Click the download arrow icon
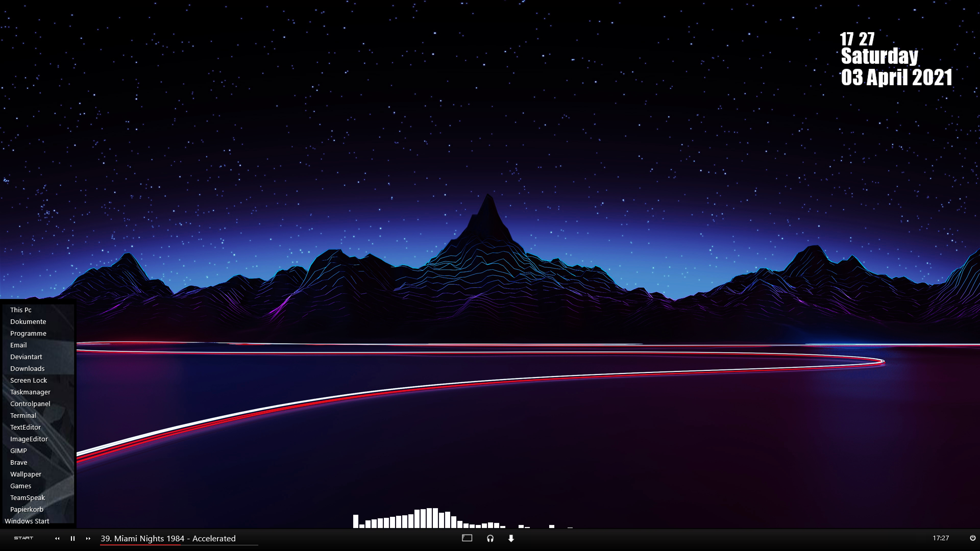 [x=511, y=538]
